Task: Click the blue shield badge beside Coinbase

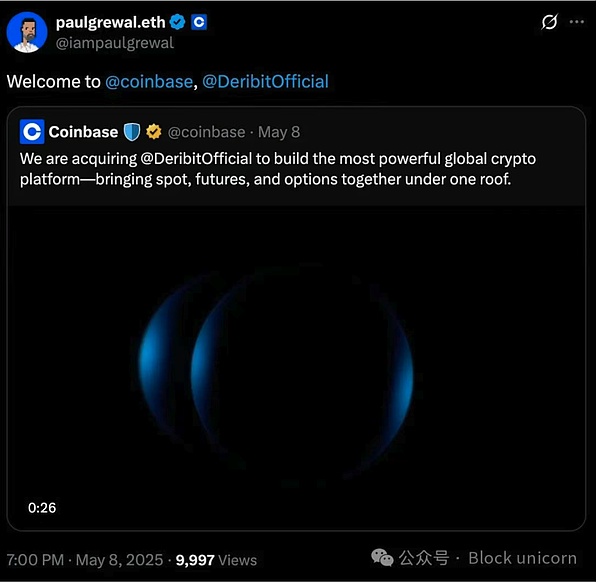Action: coord(132,132)
